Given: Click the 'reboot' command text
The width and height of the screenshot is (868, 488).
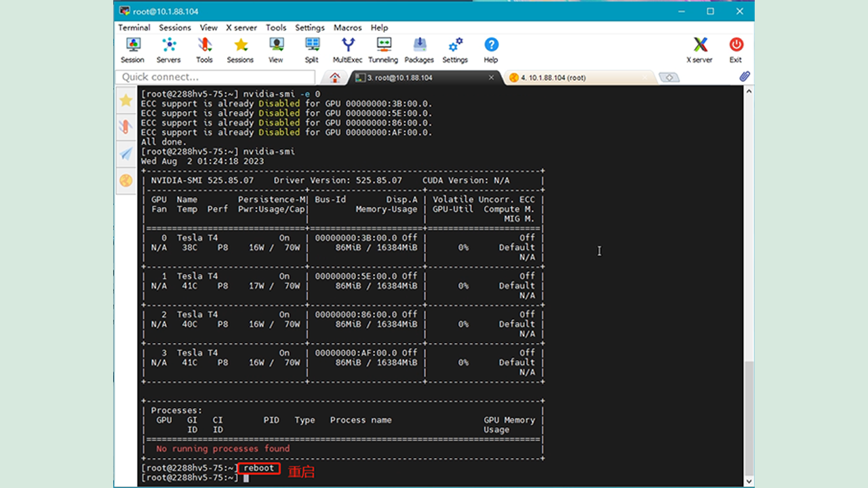Looking at the screenshot, I should [259, 468].
